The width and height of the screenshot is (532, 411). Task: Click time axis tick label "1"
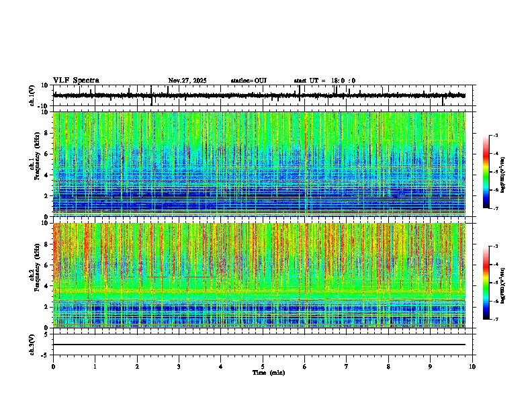tap(95, 367)
